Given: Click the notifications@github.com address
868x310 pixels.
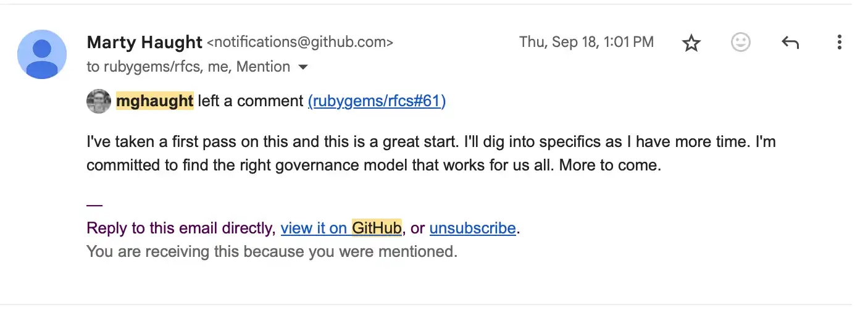Looking at the screenshot, I should (x=299, y=42).
